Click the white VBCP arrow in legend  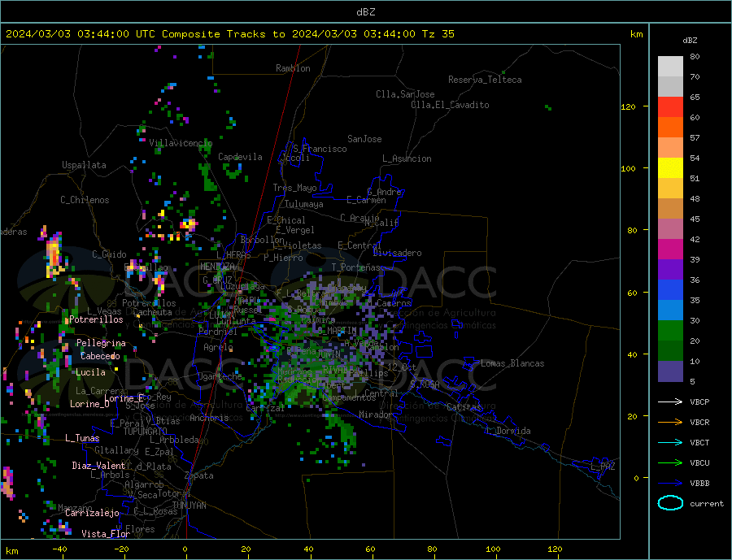pyautogui.click(x=670, y=402)
